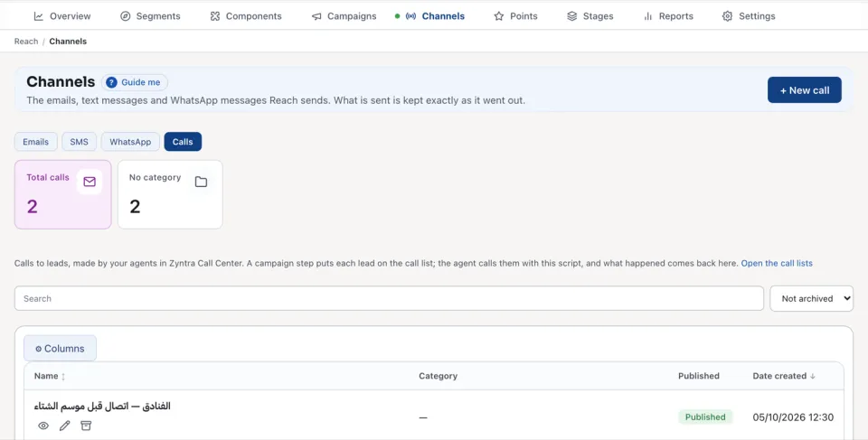Image resolution: width=868 pixels, height=440 pixels.
Task: Click the Search input field
Action: 389,298
